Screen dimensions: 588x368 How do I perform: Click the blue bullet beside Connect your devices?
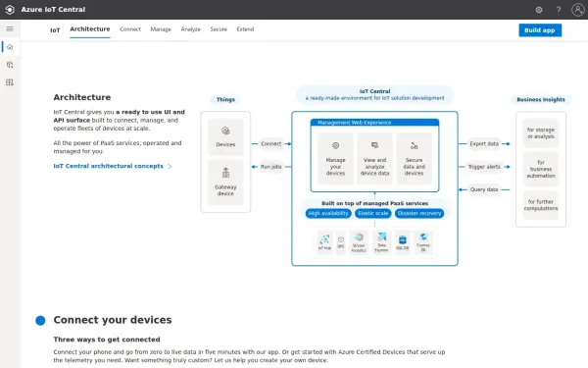pos(40,320)
